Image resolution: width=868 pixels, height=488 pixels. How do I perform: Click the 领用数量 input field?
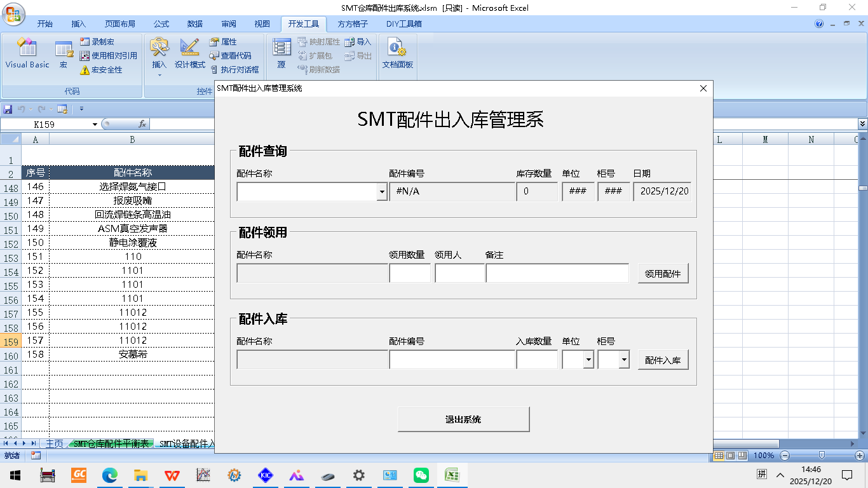[x=410, y=273]
